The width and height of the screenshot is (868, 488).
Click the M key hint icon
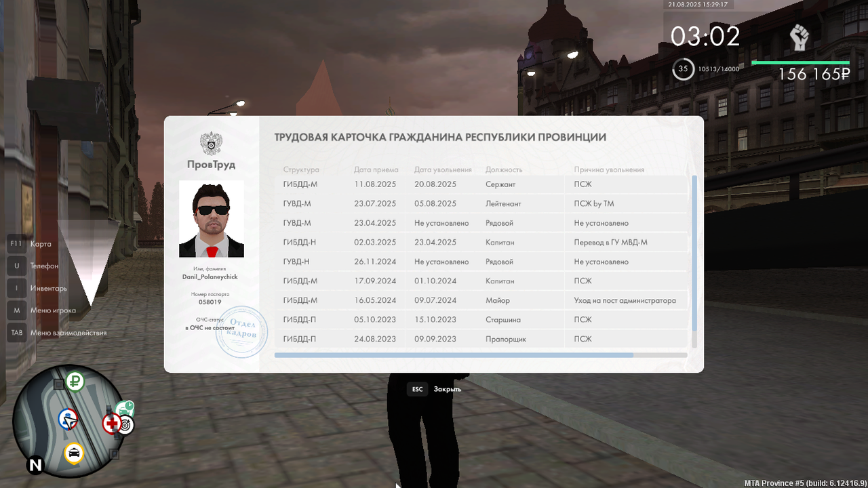[x=16, y=310]
